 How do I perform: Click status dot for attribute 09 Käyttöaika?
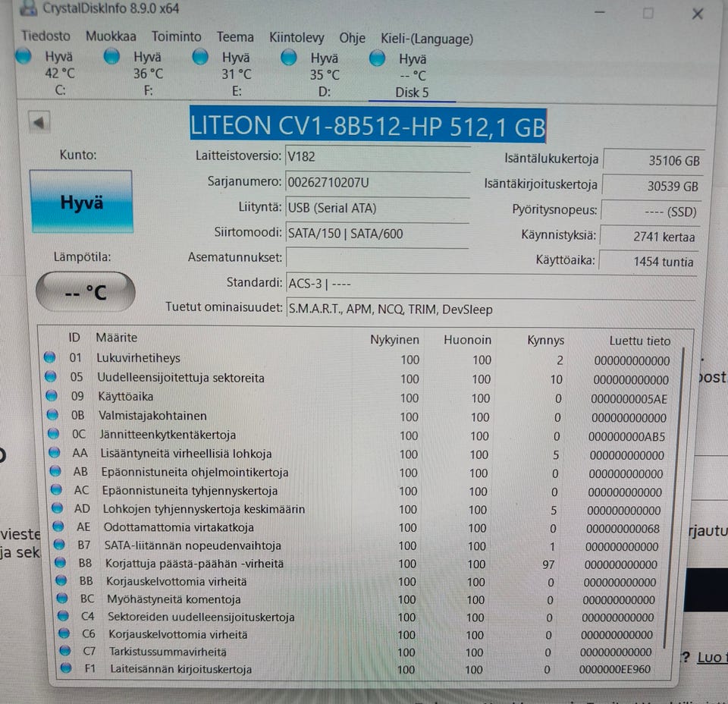point(52,396)
